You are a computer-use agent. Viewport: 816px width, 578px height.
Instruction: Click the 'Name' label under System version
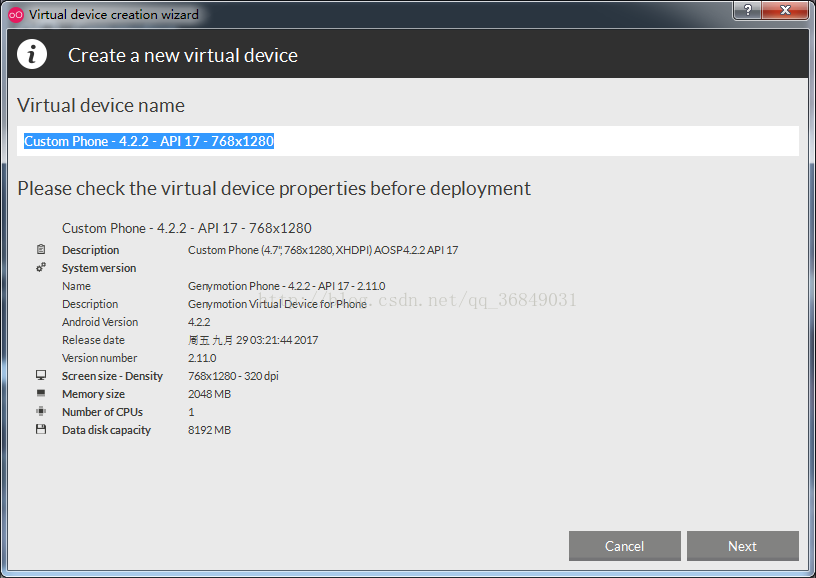click(x=76, y=286)
